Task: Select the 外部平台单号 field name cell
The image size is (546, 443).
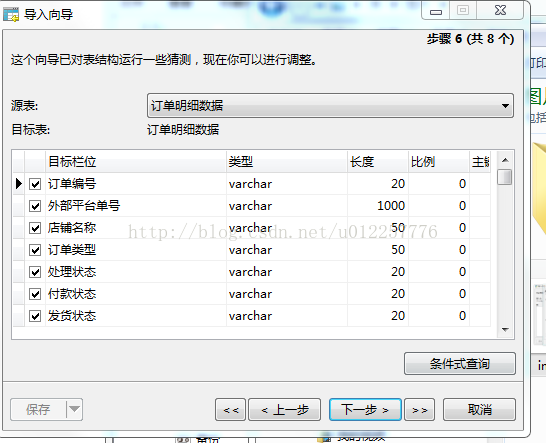Action: [x=136, y=206]
